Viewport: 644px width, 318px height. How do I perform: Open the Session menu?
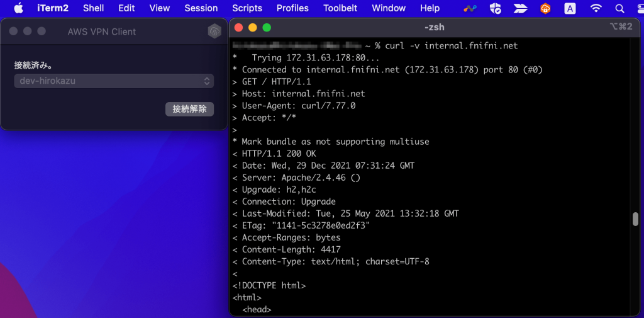click(201, 8)
